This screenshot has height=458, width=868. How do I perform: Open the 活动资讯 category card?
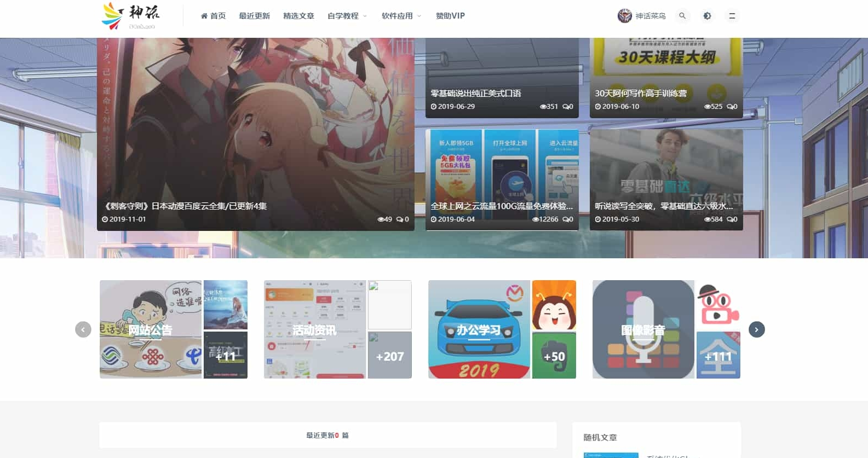[x=315, y=329]
